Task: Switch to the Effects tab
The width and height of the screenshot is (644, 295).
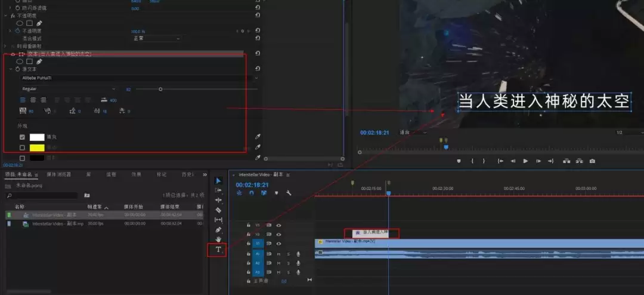Action: (137, 174)
